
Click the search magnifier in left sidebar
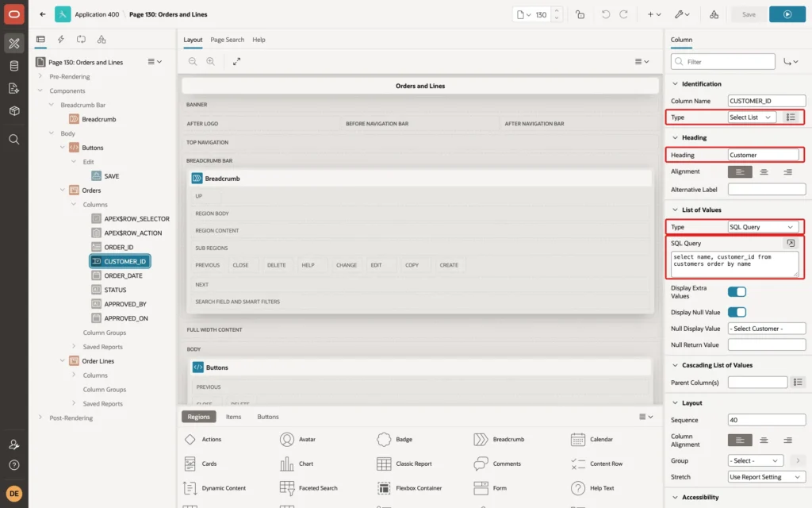14,140
